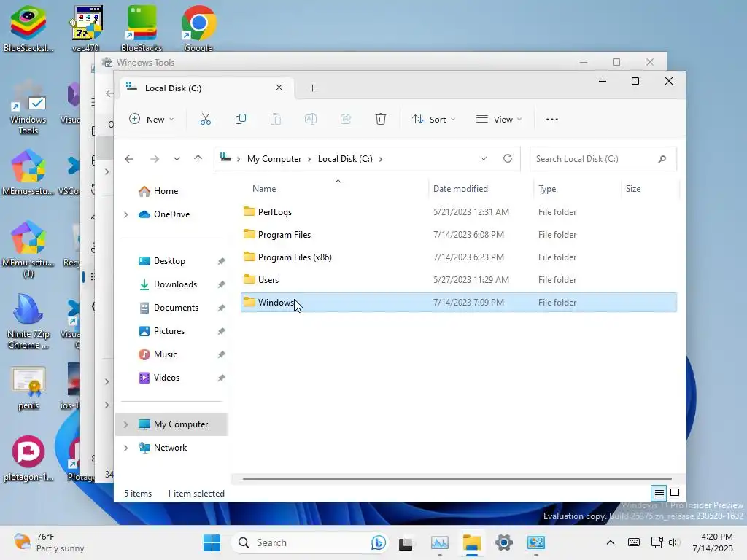The image size is (747, 560).
Task: Switch to large thumbnails view icon
Action: [x=675, y=493]
